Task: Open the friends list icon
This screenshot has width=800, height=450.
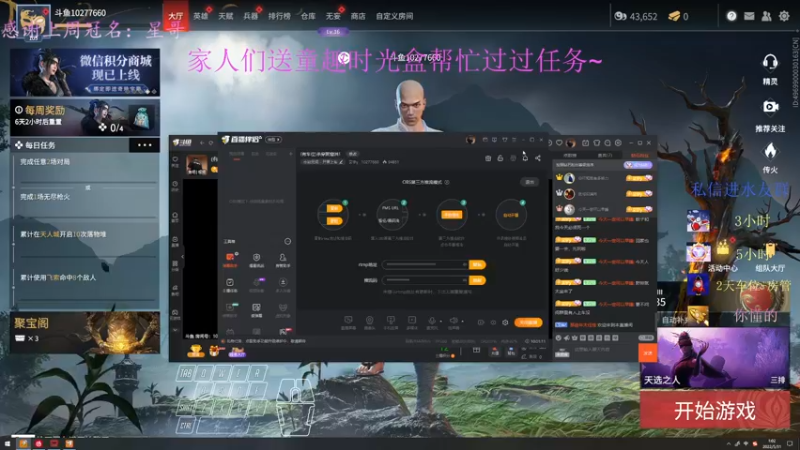Action: [766, 16]
